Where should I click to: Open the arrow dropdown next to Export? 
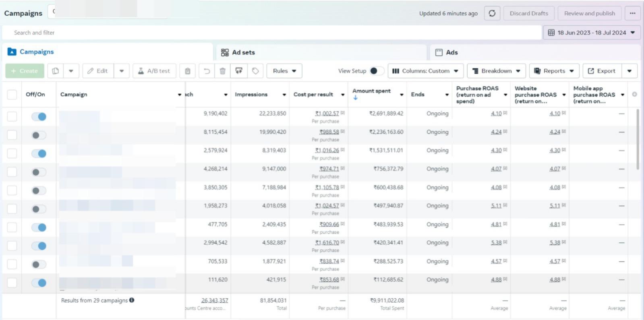[630, 71]
